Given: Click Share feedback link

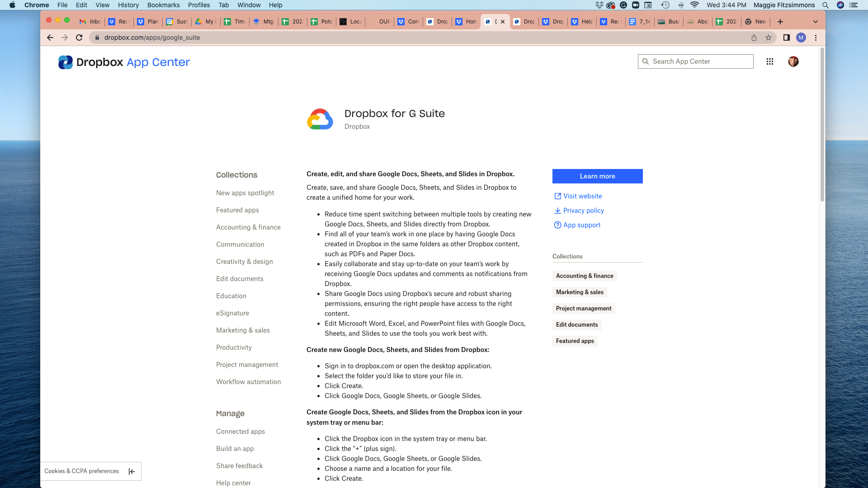Looking at the screenshot, I should (239, 466).
